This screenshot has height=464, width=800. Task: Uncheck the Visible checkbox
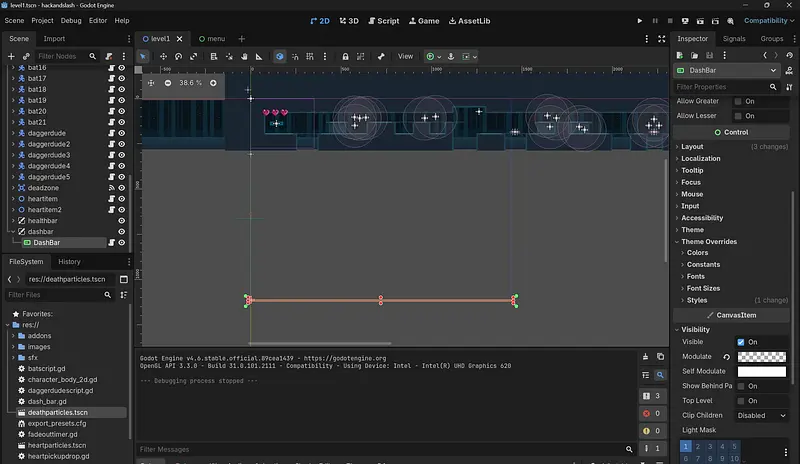click(740, 342)
